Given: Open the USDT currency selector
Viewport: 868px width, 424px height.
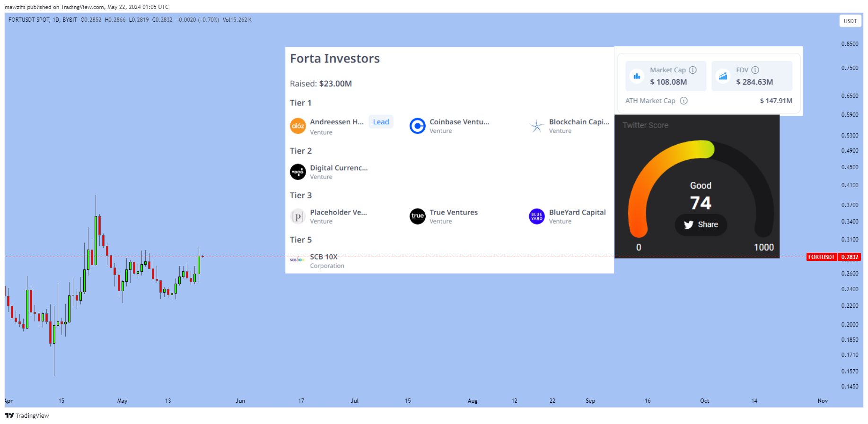Looking at the screenshot, I should (850, 21).
